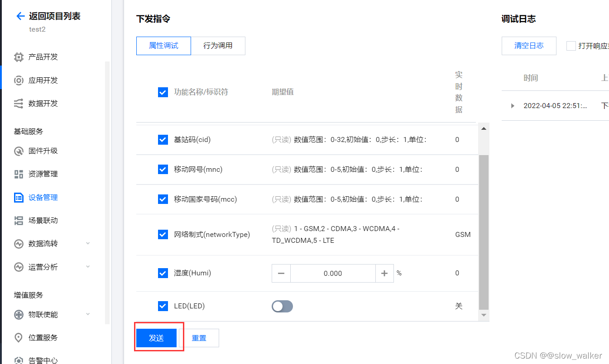The height and width of the screenshot is (364, 609).
Task: Click the sidebar vertical scrollbar
Action: tap(107, 193)
